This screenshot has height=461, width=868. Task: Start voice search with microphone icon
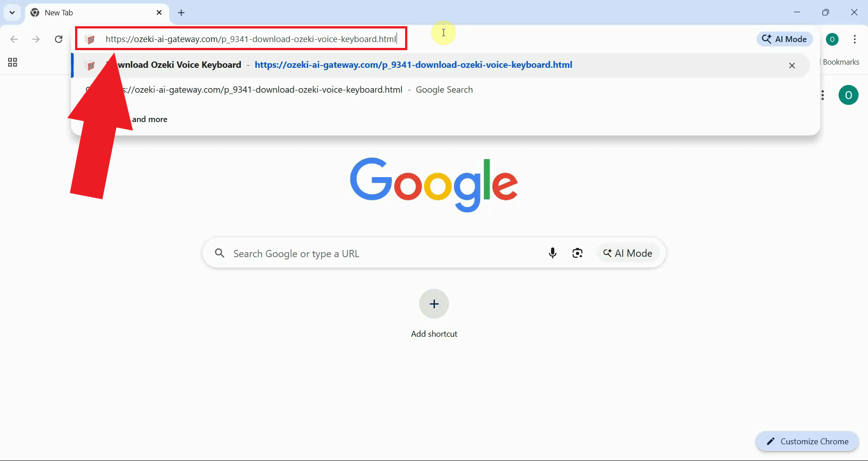click(552, 253)
